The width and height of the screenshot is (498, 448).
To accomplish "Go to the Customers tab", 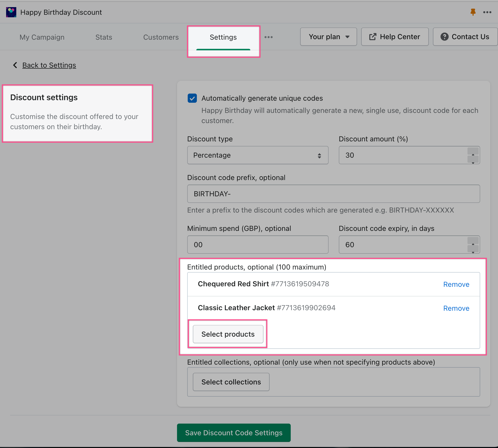I will coord(161,37).
